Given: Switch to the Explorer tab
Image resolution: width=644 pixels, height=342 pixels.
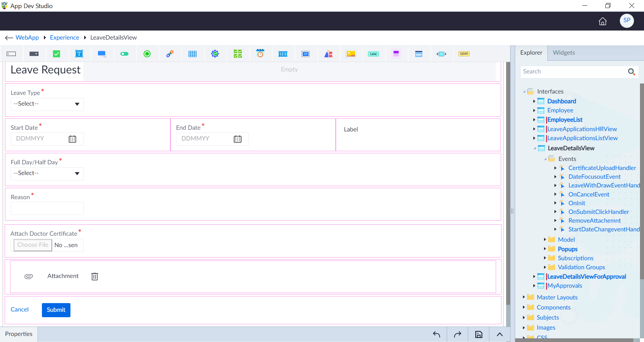Looking at the screenshot, I should pos(531,53).
